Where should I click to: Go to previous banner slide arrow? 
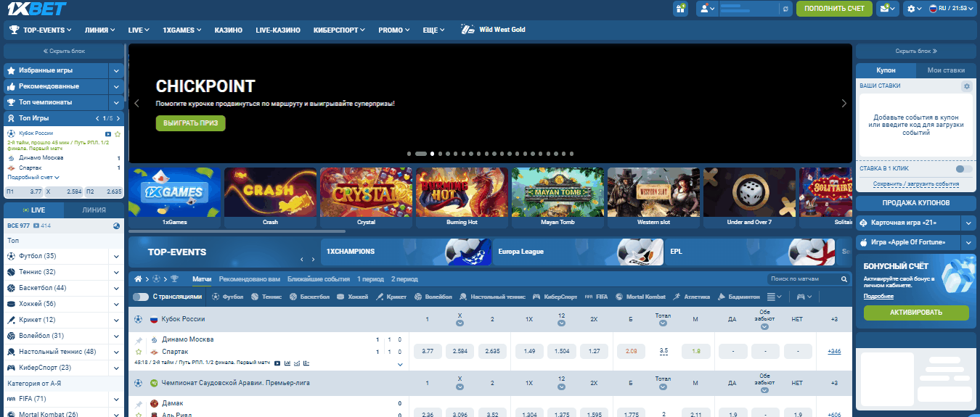(x=136, y=104)
